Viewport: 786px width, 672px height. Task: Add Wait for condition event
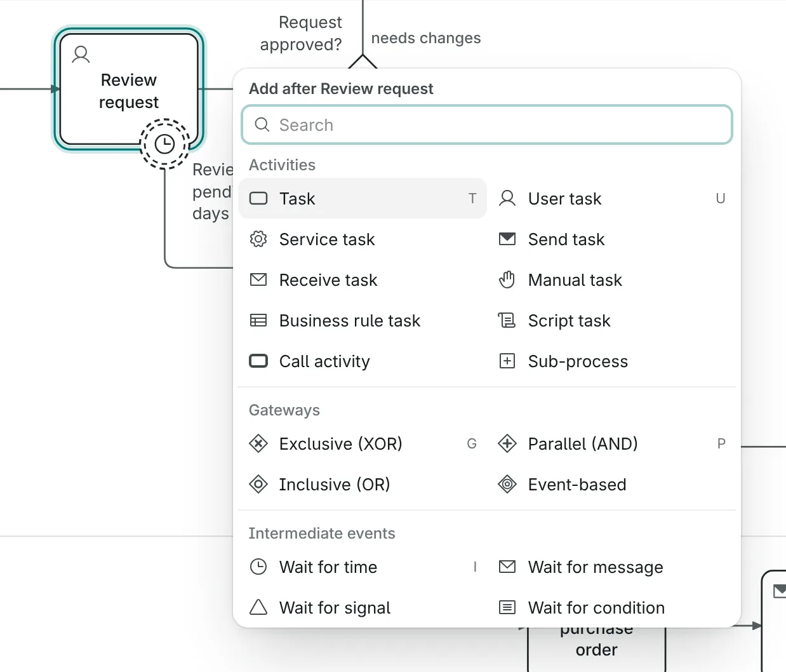[x=611, y=607]
